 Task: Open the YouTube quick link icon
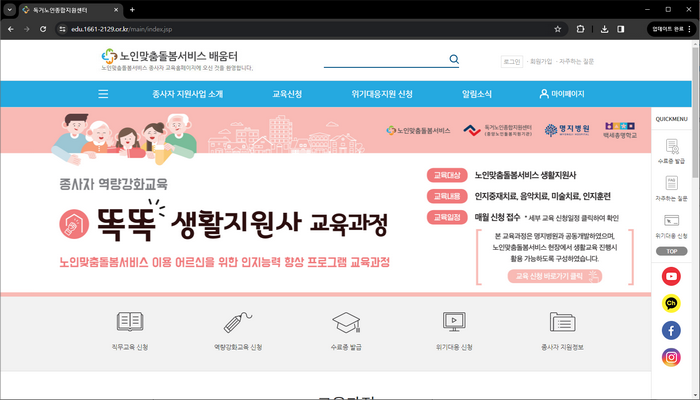671,276
